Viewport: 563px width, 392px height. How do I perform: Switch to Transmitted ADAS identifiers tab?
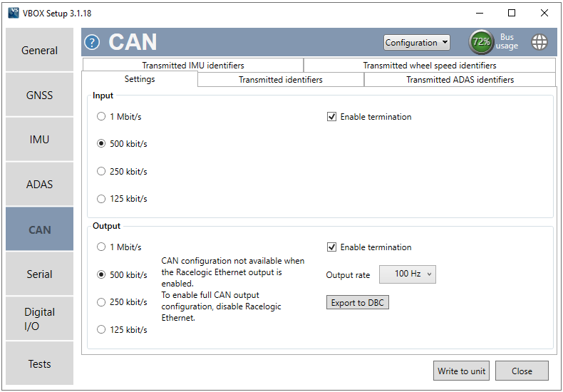point(460,80)
